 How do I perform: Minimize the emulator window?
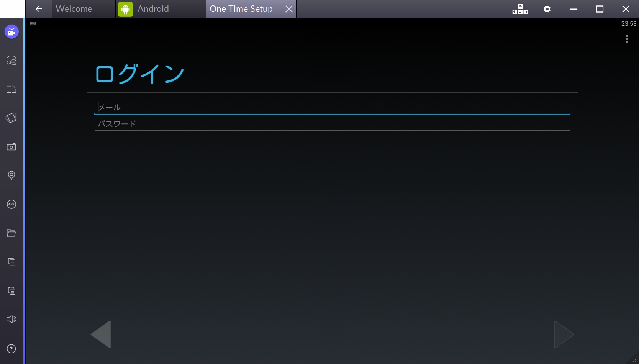(573, 9)
